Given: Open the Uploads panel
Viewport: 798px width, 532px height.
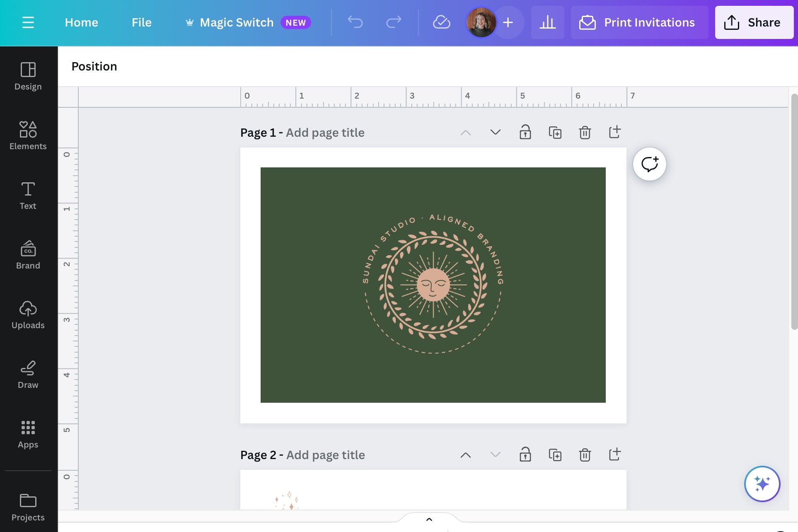Looking at the screenshot, I should 28,314.
